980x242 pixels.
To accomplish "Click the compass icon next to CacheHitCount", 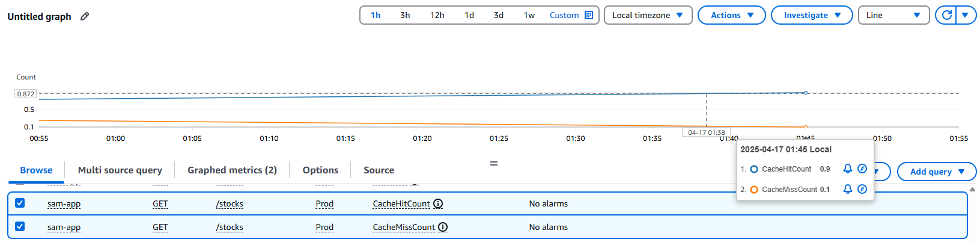I will pyautogui.click(x=862, y=169).
